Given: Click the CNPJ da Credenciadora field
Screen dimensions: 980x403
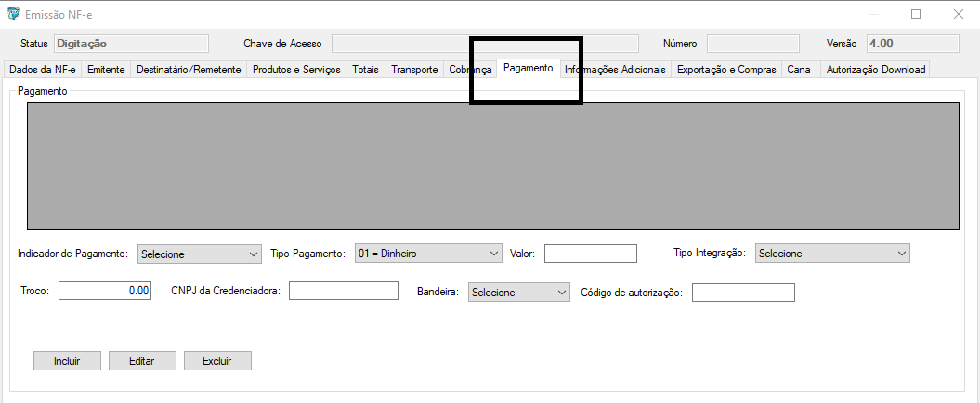Looking at the screenshot, I should pyautogui.click(x=344, y=291).
